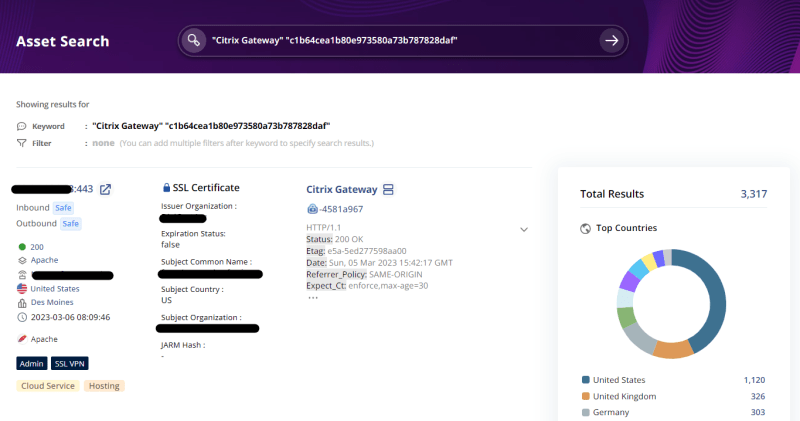
Task: Filter by United States country link
Action: coord(55,289)
